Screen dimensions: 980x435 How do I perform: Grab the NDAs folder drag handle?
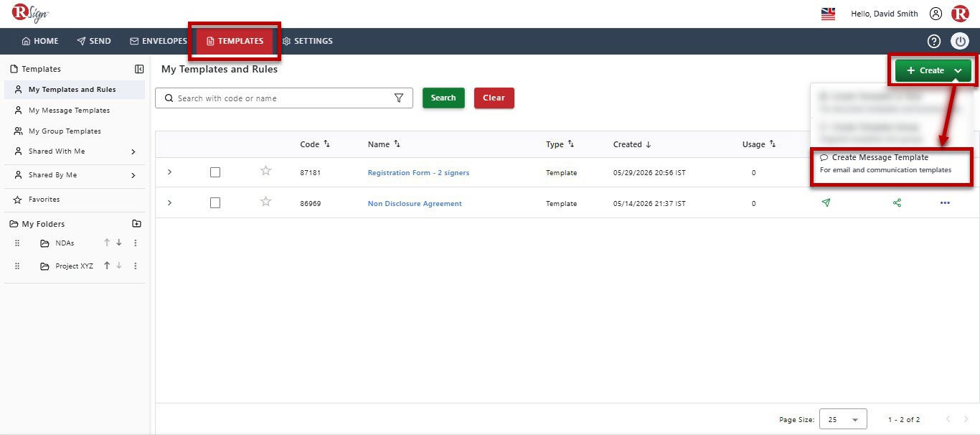(x=17, y=243)
